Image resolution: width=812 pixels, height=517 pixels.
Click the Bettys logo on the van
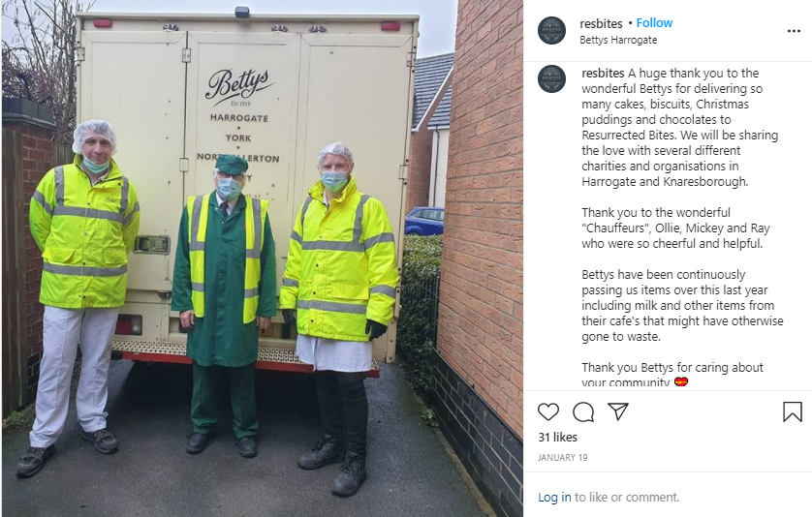tap(238, 84)
